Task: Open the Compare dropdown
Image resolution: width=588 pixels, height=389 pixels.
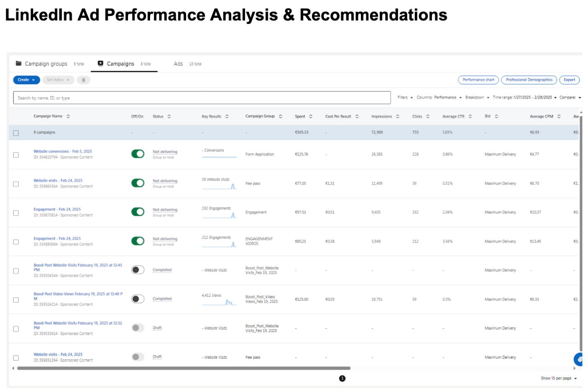Action: (x=570, y=97)
